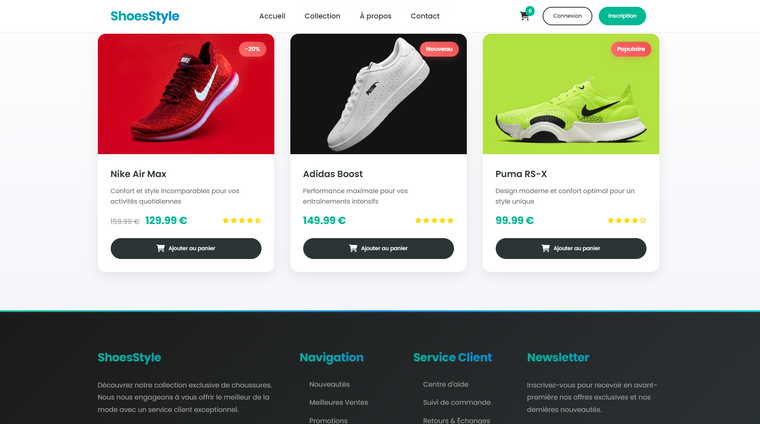The height and width of the screenshot is (424, 760).
Task: Open the Nouveautés footer link
Action: pyautogui.click(x=329, y=384)
